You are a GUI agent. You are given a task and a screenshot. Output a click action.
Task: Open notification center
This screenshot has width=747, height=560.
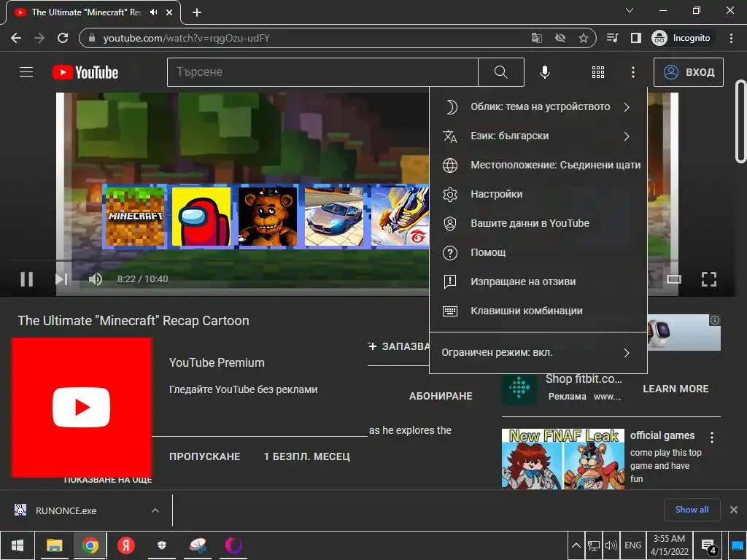(709, 545)
